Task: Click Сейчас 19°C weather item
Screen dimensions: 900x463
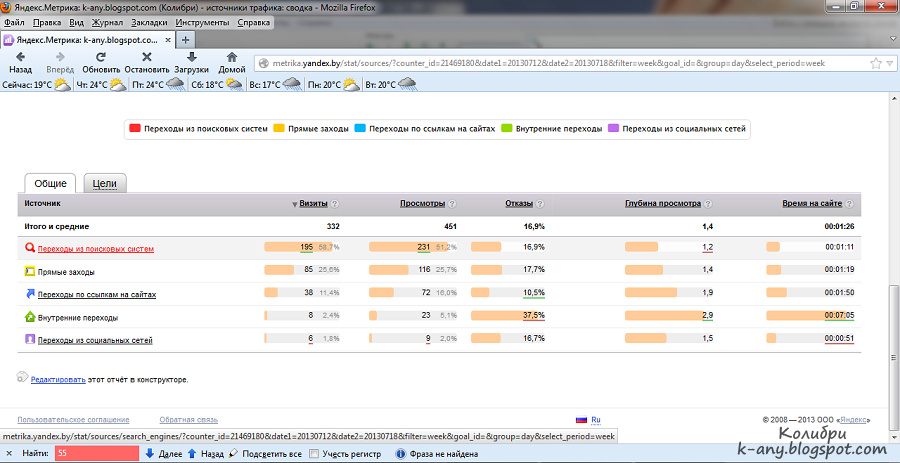Action: click(37, 85)
